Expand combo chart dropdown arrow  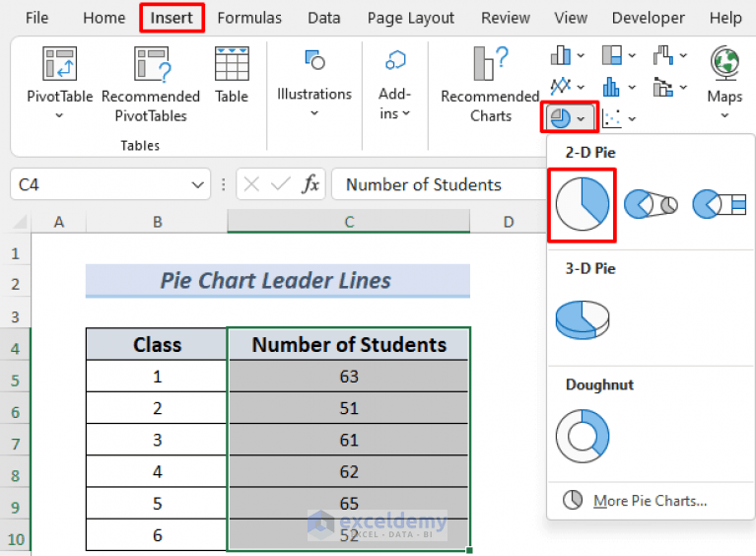click(x=684, y=88)
